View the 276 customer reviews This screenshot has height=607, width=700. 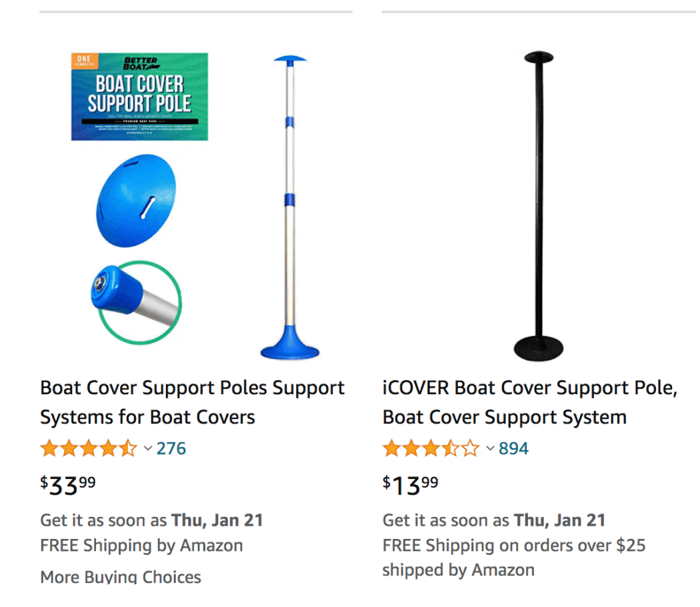pyautogui.click(x=171, y=448)
